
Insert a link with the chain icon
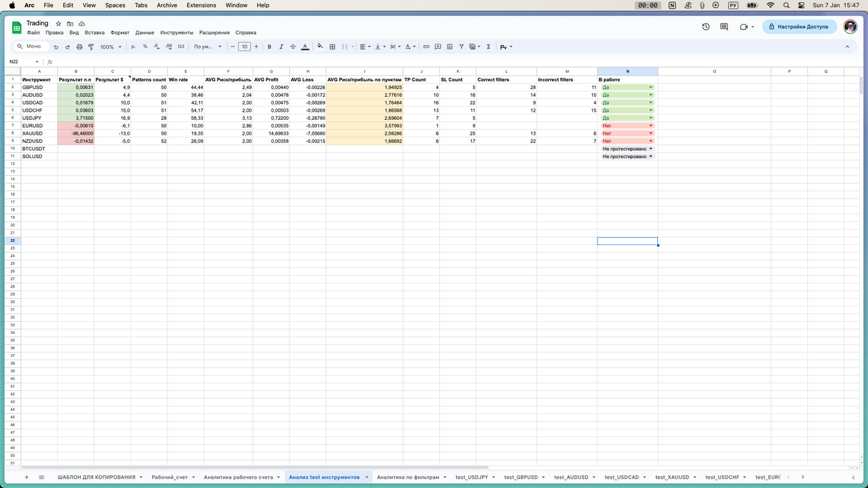[x=426, y=47]
